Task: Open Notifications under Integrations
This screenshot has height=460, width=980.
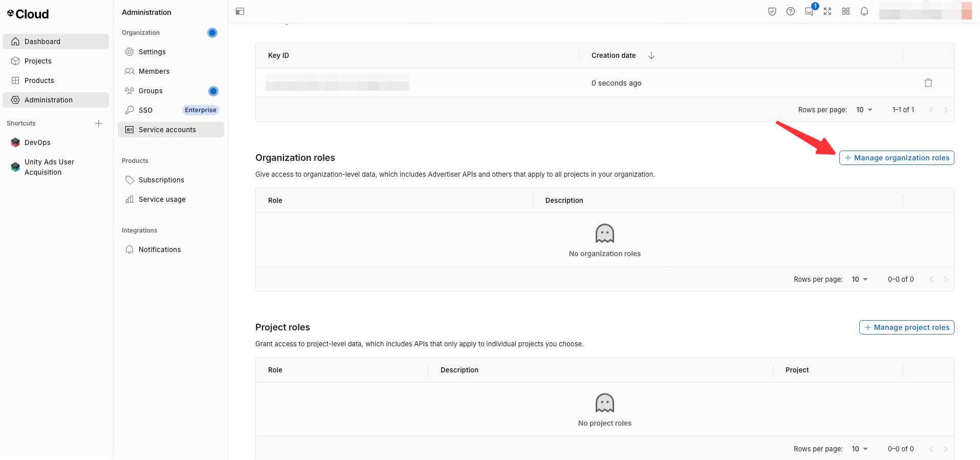Action: pyautogui.click(x=171, y=249)
